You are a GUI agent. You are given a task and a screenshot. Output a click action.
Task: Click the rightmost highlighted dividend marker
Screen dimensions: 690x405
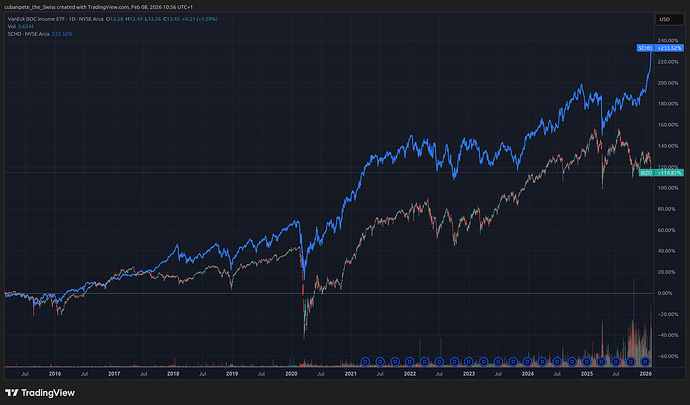tap(646, 361)
